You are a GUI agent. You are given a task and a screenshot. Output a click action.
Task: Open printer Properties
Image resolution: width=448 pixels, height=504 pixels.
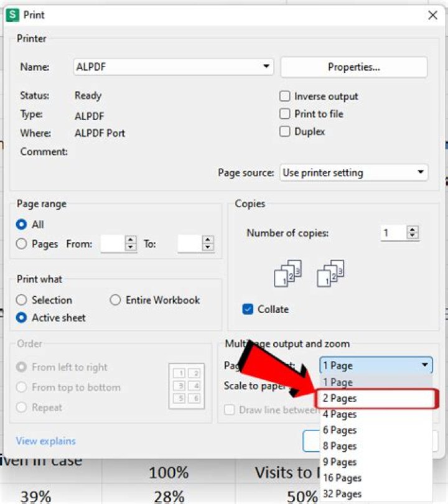(354, 67)
